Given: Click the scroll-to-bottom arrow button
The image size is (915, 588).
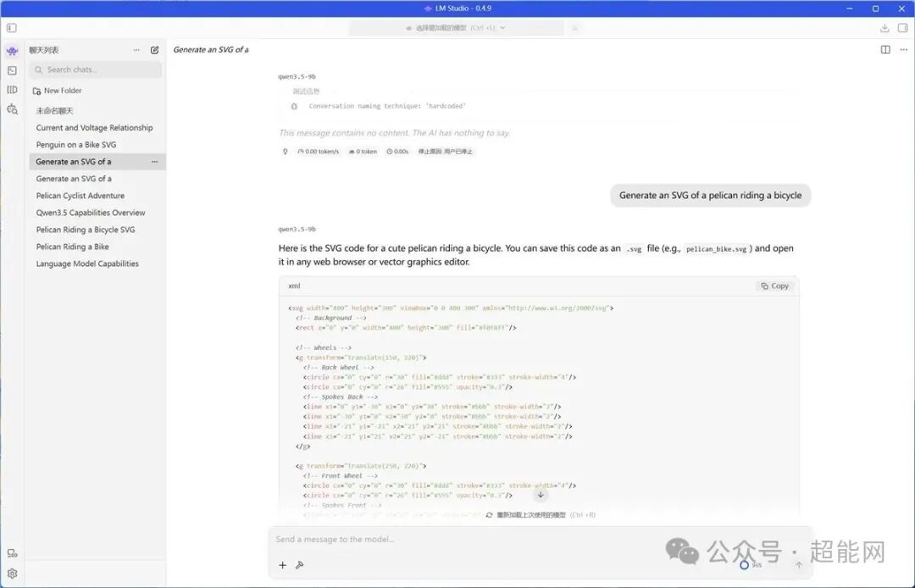Looking at the screenshot, I should [x=541, y=495].
